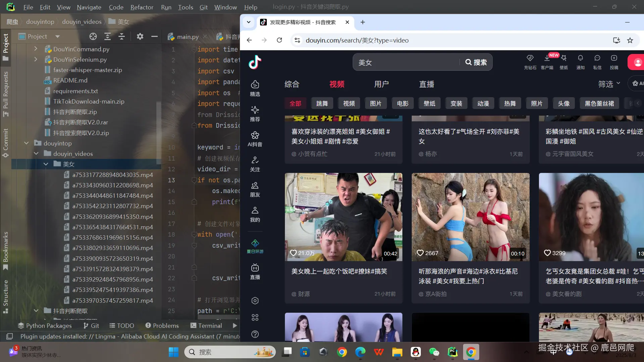
Task: Select the 黑色蕾丝裙 filter chip
Action: (599, 104)
